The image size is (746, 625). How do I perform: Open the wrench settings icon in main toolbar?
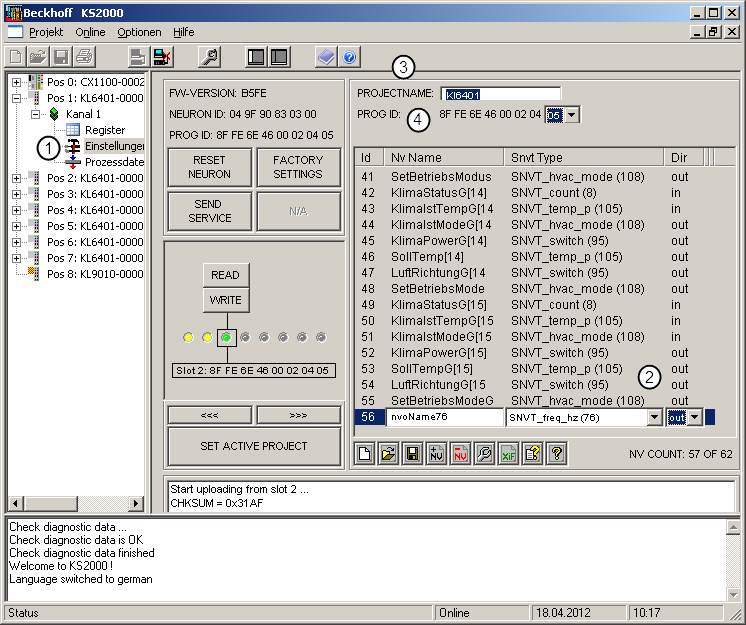209,57
